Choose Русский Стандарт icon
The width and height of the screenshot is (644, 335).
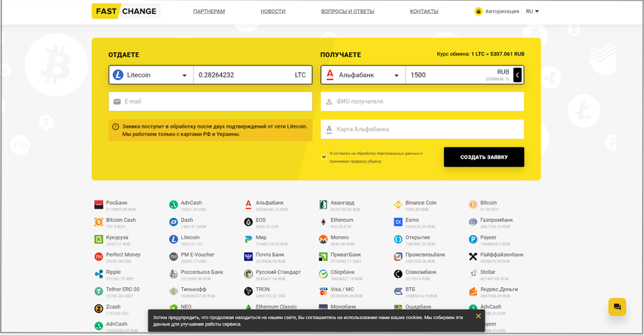point(248,274)
